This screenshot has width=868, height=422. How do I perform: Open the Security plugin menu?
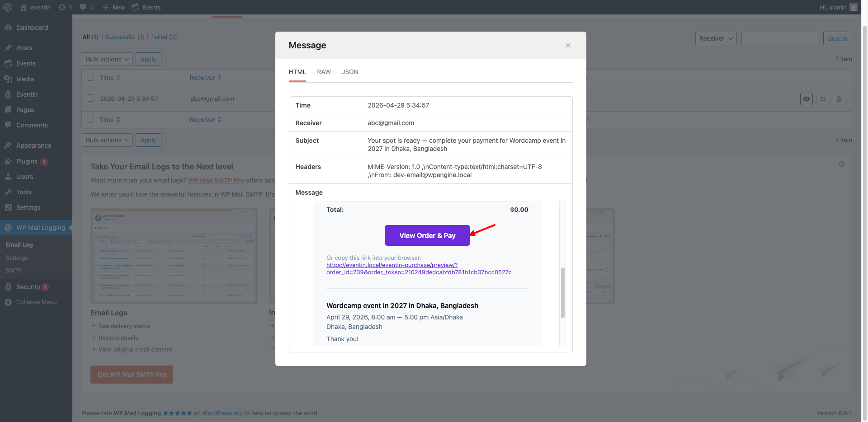tap(31, 287)
